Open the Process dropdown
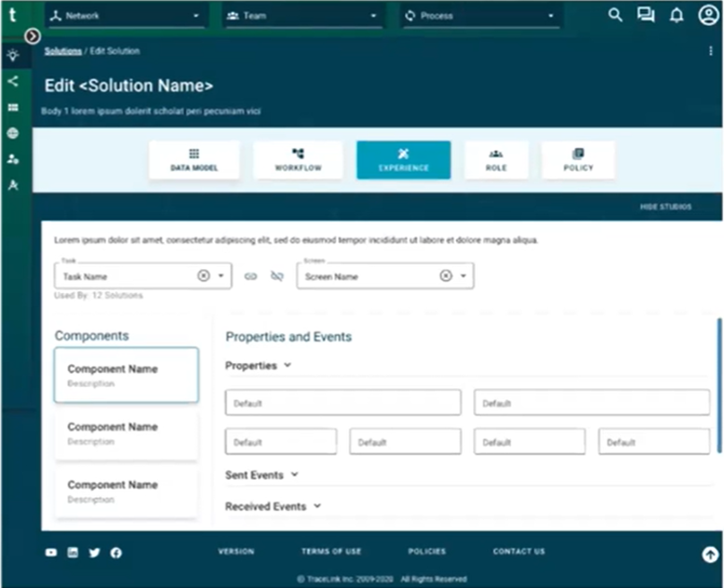724x588 pixels. click(481, 16)
